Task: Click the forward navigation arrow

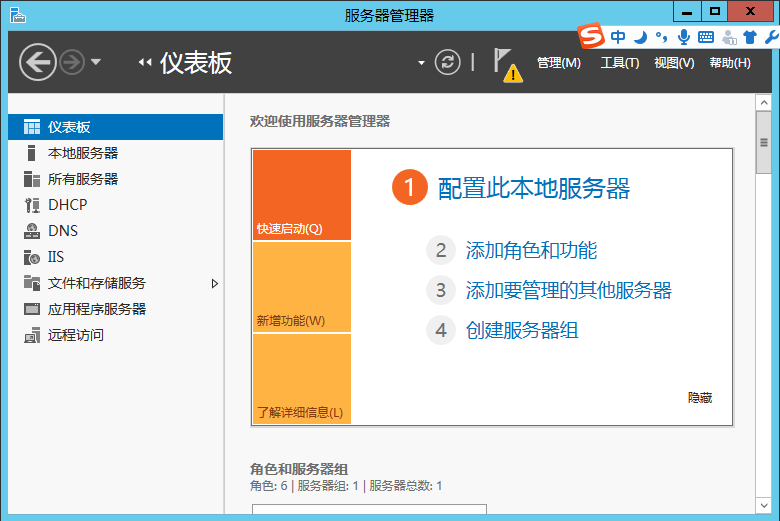Action: [72, 63]
